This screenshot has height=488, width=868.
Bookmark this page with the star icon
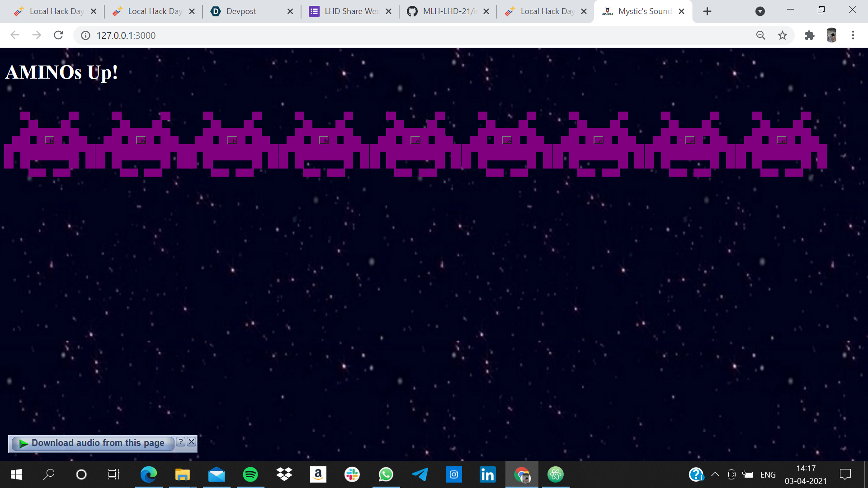(783, 35)
